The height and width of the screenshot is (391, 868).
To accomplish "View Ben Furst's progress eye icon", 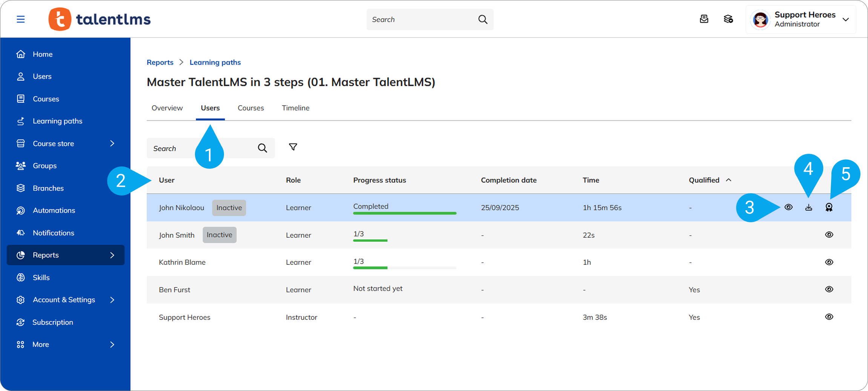I will (x=829, y=289).
